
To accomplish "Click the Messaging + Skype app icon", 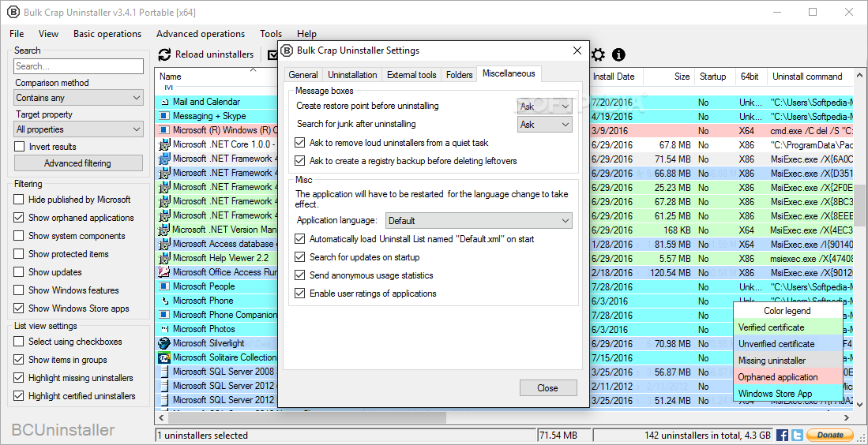I will tap(163, 116).
